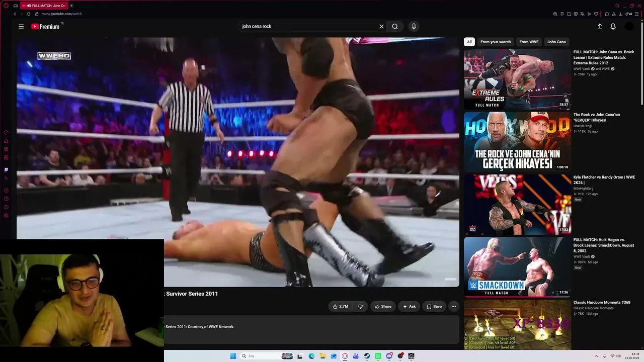Select the From WWE chip
Viewport: 644px width, 362px height.
pyautogui.click(x=529, y=42)
